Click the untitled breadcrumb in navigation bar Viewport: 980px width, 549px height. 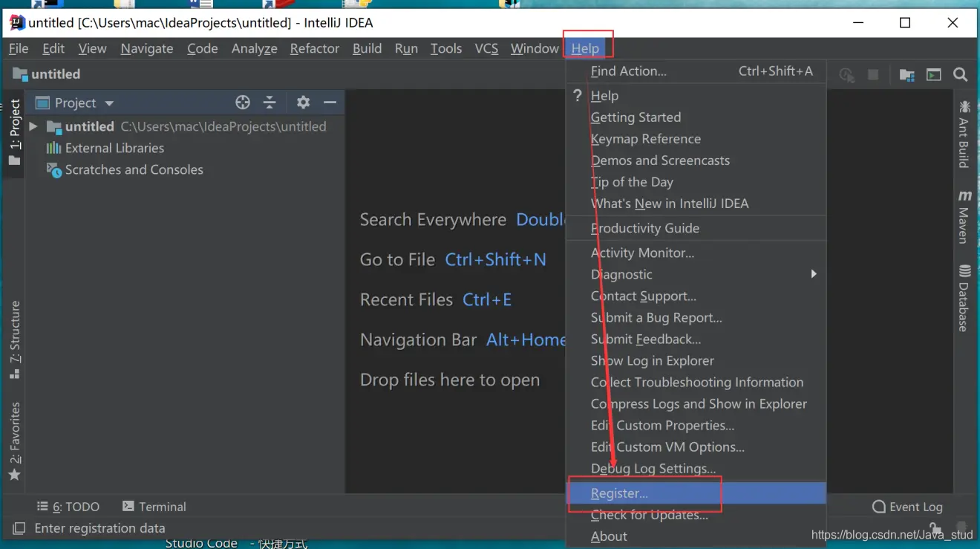pos(47,74)
